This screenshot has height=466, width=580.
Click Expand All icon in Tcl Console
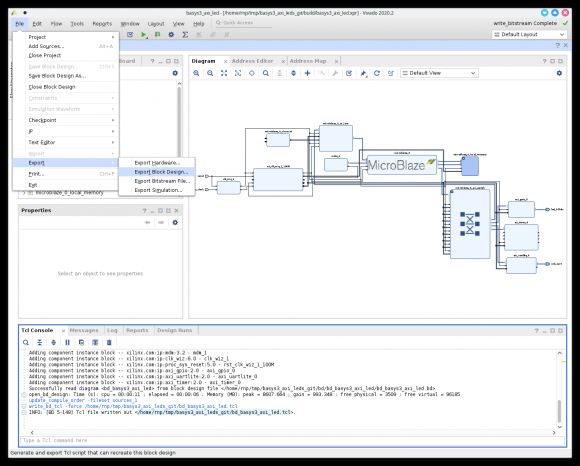54,342
